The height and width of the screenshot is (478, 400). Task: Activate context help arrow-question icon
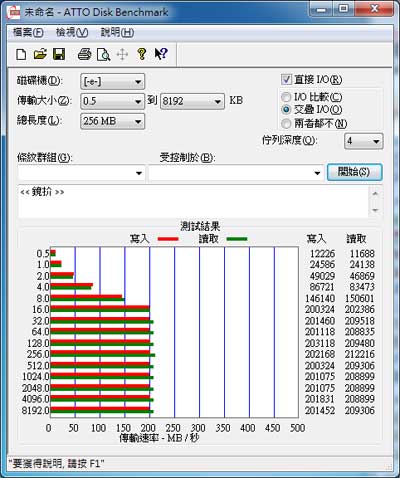(161, 54)
